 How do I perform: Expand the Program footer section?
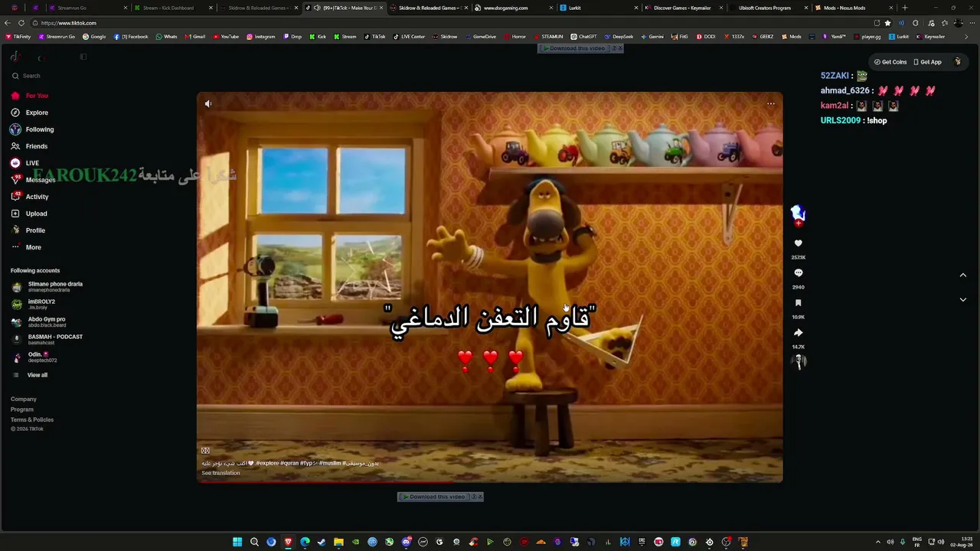click(x=22, y=409)
